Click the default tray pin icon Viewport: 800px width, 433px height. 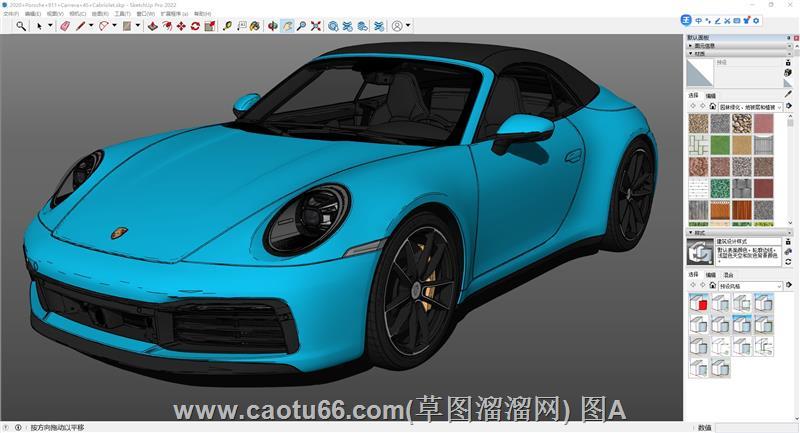click(788, 38)
